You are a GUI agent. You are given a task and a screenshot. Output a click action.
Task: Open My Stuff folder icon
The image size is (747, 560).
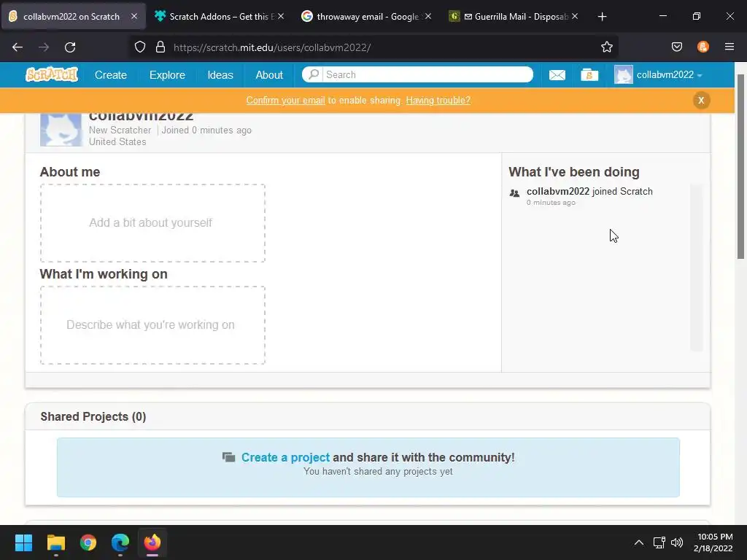[x=589, y=75]
